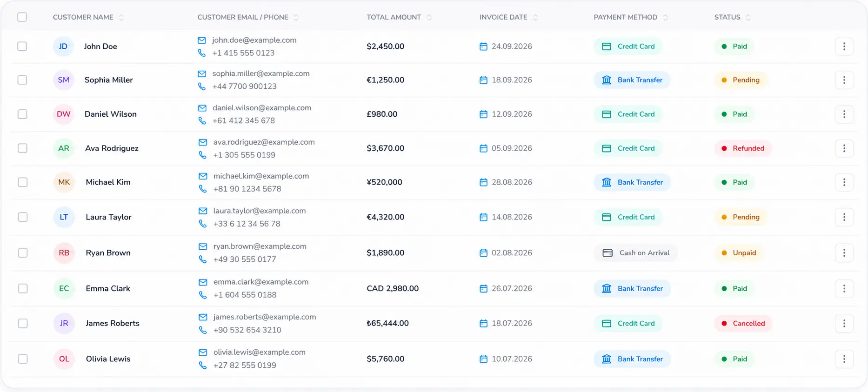Image resolution: width=868 pixels, height=392 pixels.
Task: Click the Cash on Arrival badge
Action: tap(635, 253)
